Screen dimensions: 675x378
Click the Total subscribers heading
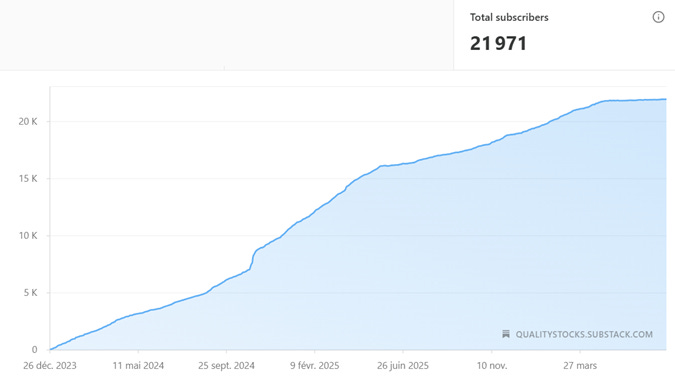point(509,17)
